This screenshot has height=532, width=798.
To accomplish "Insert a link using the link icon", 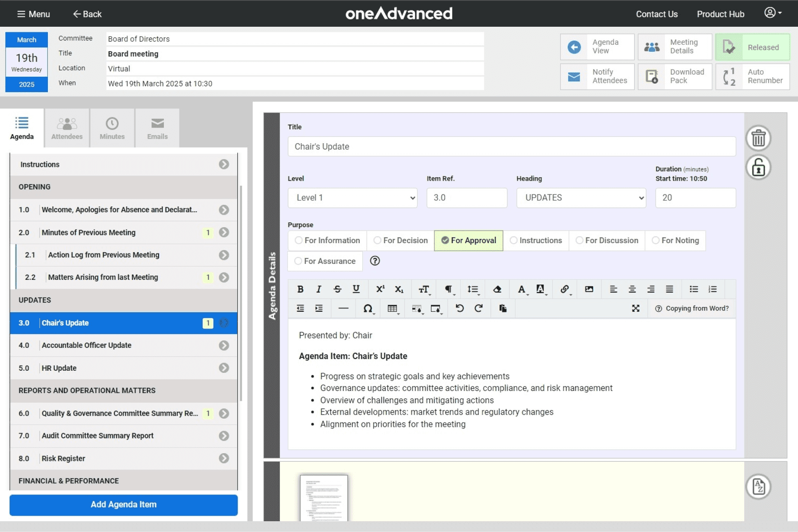I will point(565,289).
